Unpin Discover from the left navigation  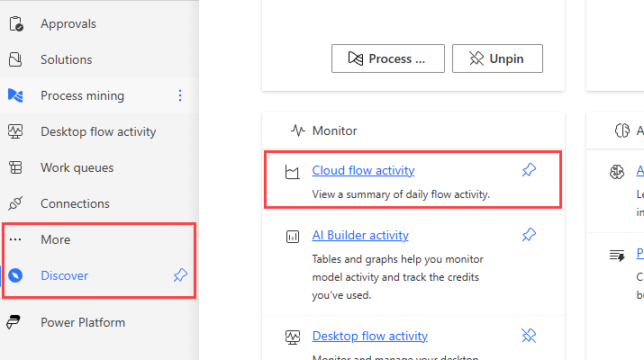[180, 275]
